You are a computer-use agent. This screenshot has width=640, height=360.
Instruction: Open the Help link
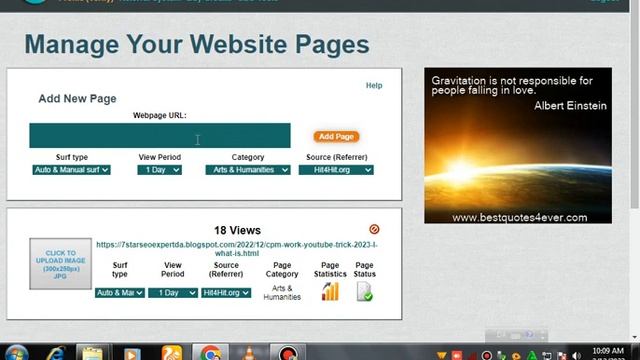point(374,85)
